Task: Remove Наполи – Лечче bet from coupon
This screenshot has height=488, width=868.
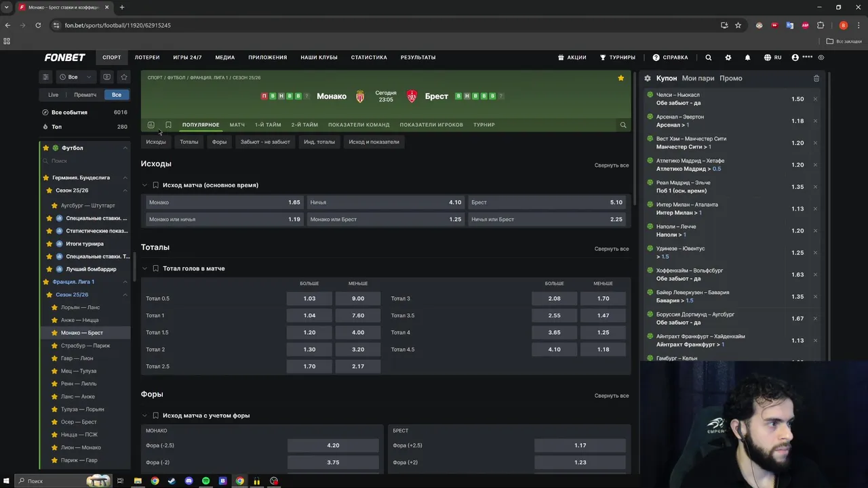Action: (x=815, y=230)
